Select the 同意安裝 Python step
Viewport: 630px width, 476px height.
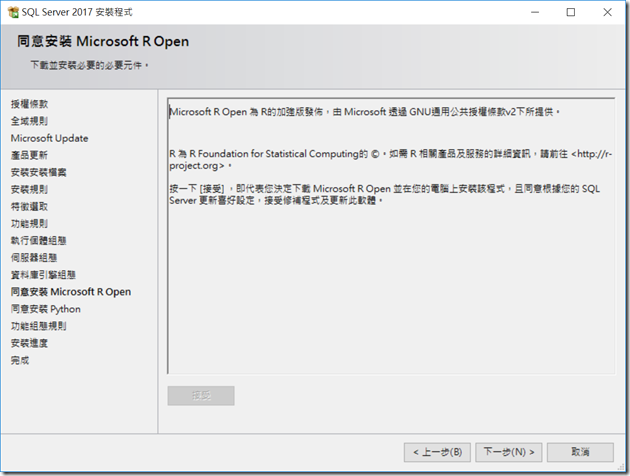(x=46, y=309)
